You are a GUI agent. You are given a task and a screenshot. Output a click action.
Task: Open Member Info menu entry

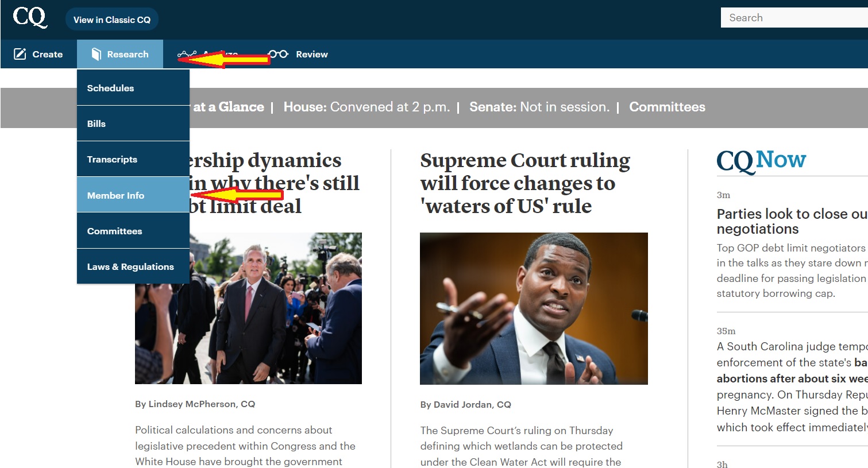133,195
